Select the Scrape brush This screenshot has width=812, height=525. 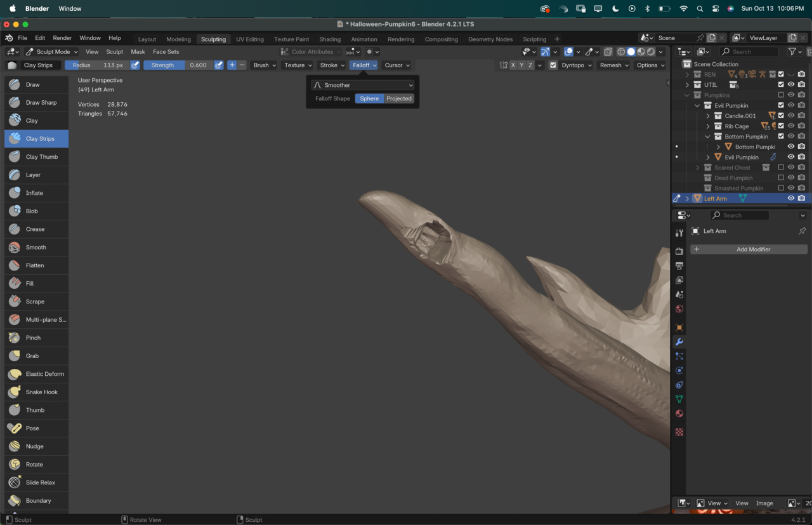point(37,302)
